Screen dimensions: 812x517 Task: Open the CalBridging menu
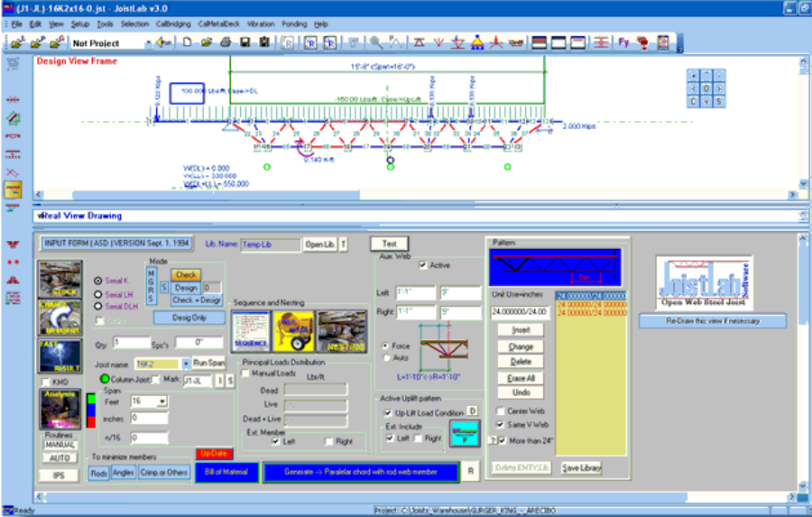pyautogui.click(x=173, y=23)
